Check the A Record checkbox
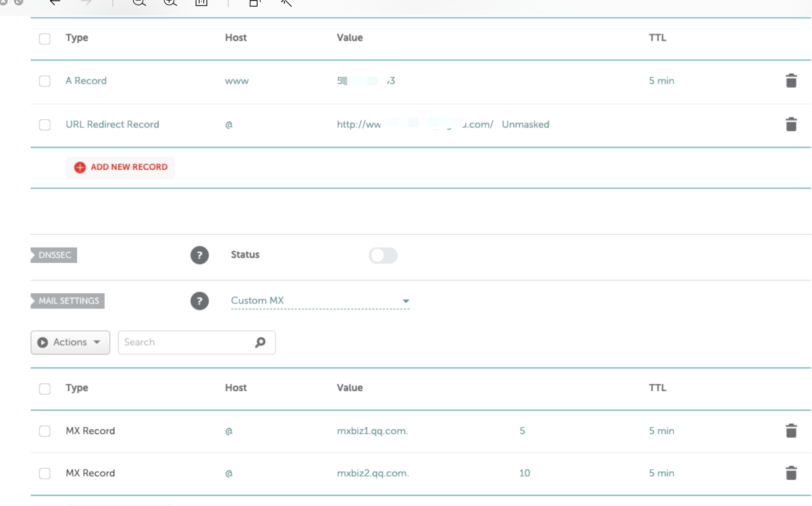 (45, 81)
